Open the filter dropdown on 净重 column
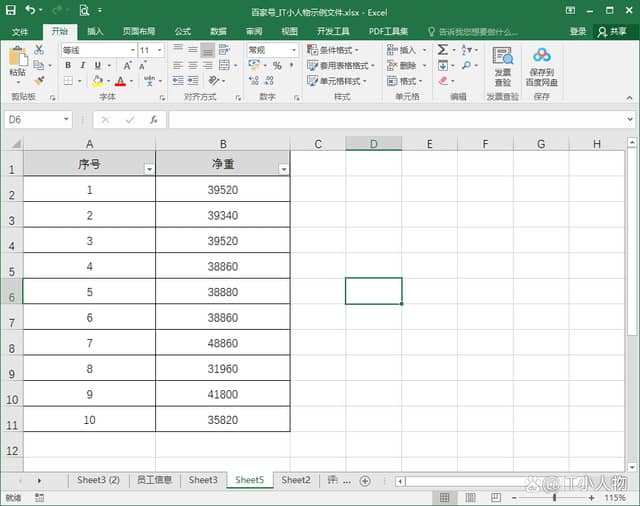Viewport: 640px width, 506px height. [x=283, y=169]
